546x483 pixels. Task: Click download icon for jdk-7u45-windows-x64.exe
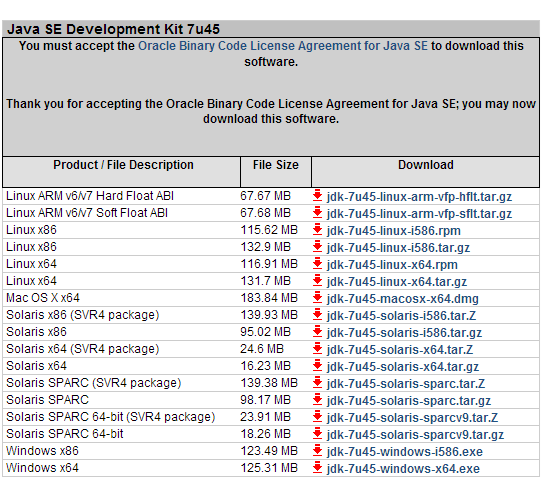pos(317,468)
